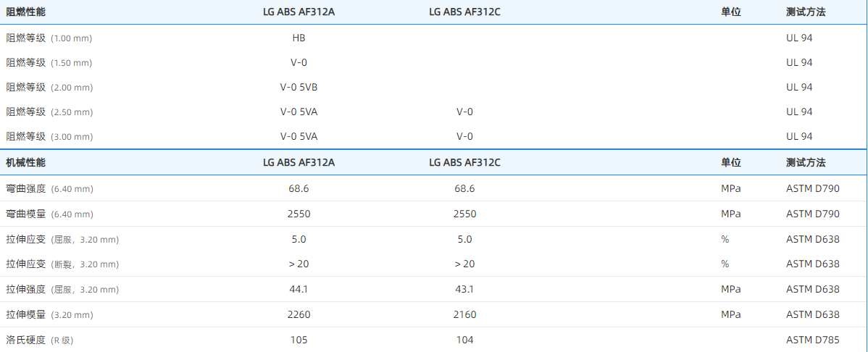Select LG ABS AF312C column header in 机械性能 section
Viewport: 868px width, 352px height.
click(464, 162)
